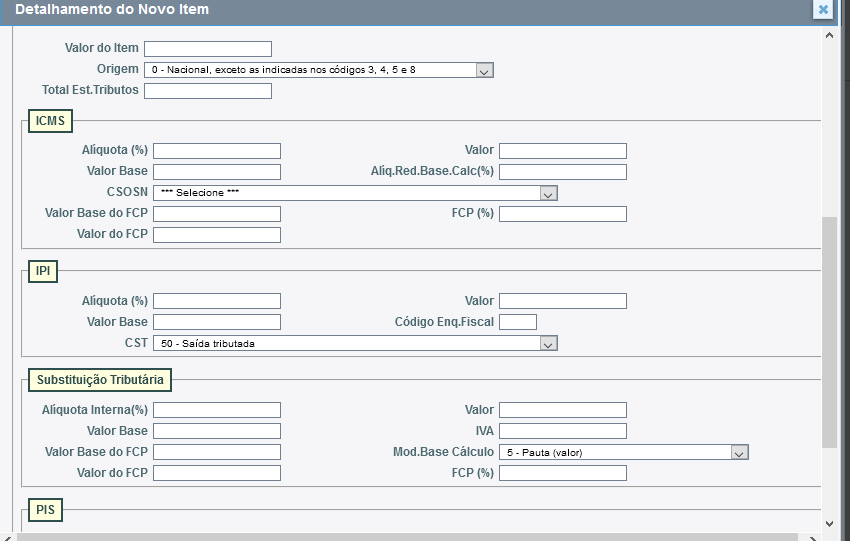Click the ICMS Alíquota (%) field
This screenshot has width=850, height=541.
[217, 151]
